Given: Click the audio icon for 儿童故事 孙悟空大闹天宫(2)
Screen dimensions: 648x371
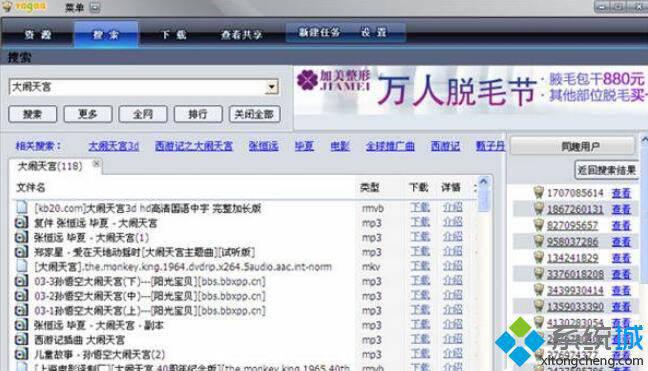Looking at the screenshot, I should 21,354.
